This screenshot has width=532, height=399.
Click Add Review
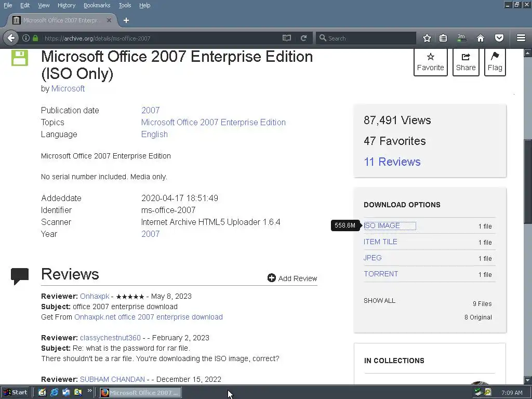click(292, 278)
